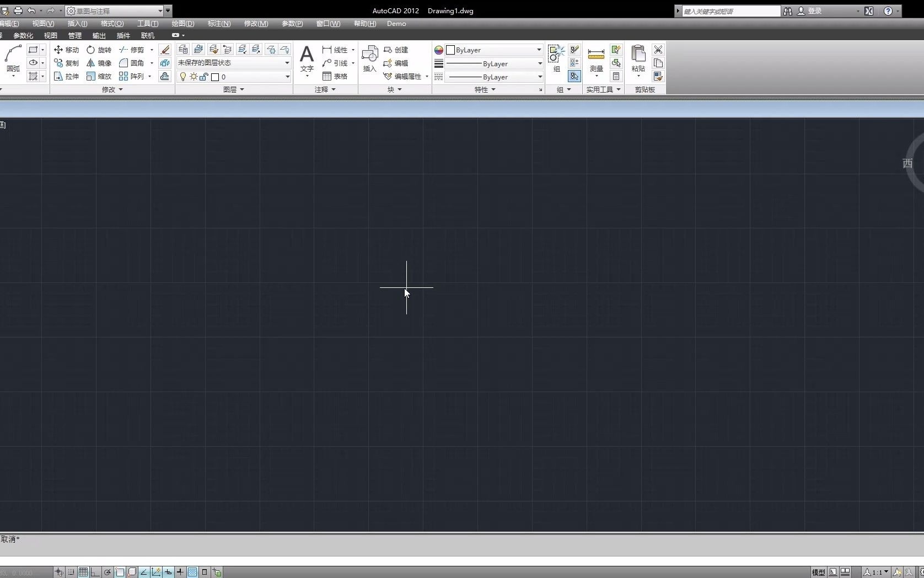Click 登录 (Sign In) button

809,10
